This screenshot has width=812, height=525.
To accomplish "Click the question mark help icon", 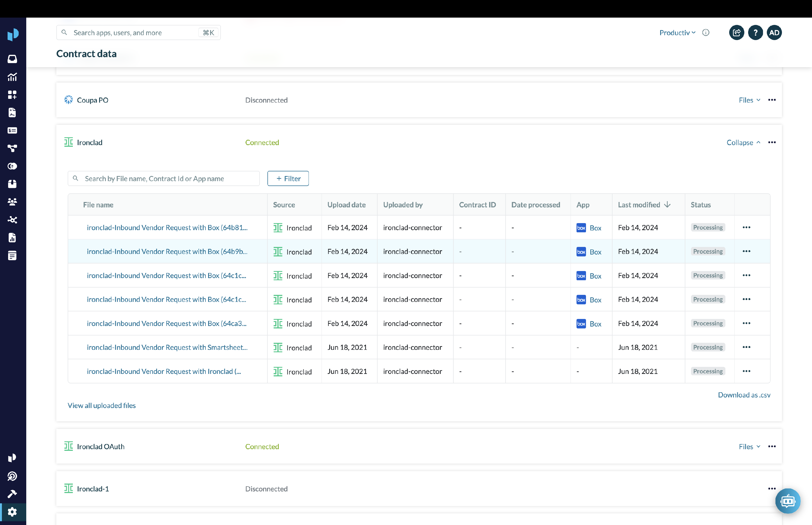I will (x=755, y=33).
